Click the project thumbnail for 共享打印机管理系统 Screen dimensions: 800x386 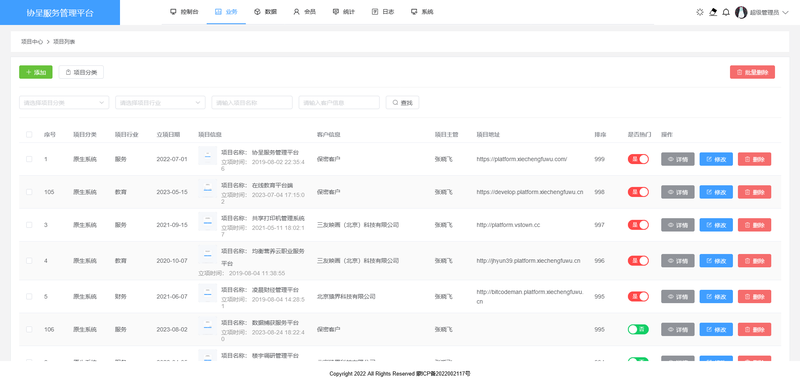click(207, 221)
